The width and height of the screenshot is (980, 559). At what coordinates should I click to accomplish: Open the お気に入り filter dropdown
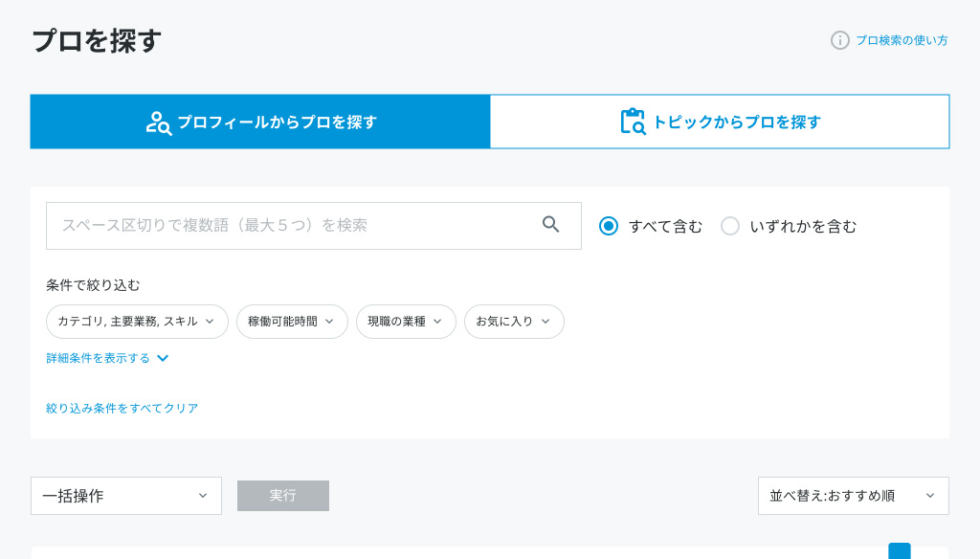(x=514, y=322)
